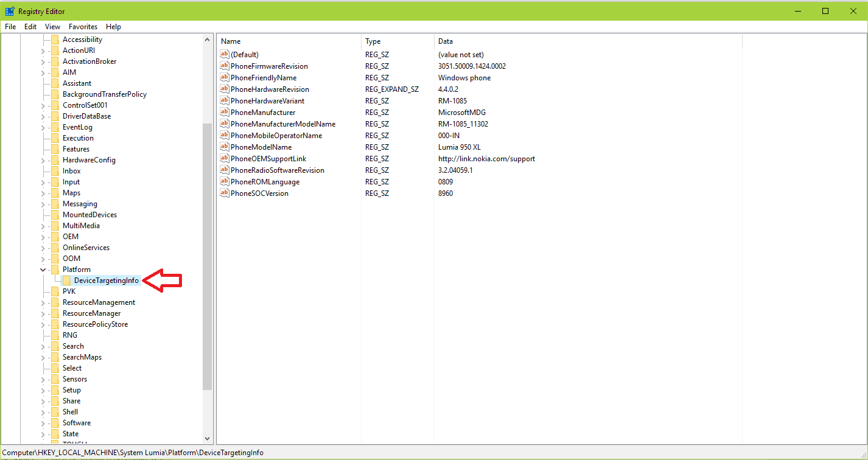Expand the ActionURI key
The width and height of the screenshot is (868, 460).
pos(43,51)
